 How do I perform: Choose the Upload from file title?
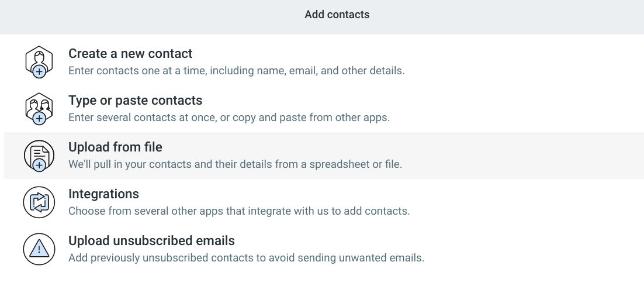(x=115, y=147)
